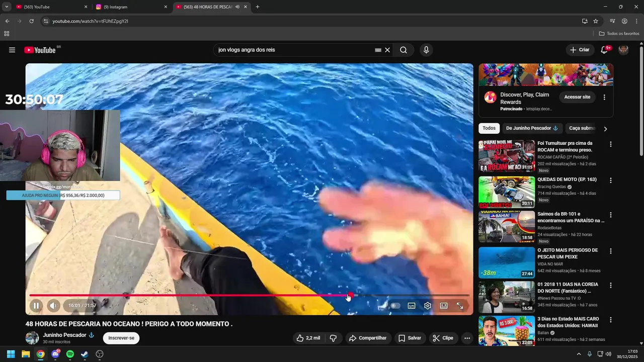The width and height of the screenshot is (644, 362).
Task: Go back in browser history
Action: (7, 21)
